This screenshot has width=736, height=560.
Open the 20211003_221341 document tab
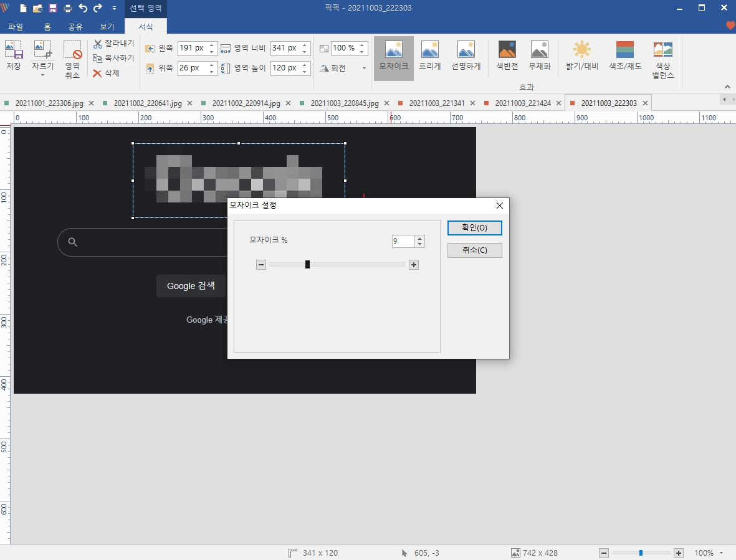click(436, 103)
